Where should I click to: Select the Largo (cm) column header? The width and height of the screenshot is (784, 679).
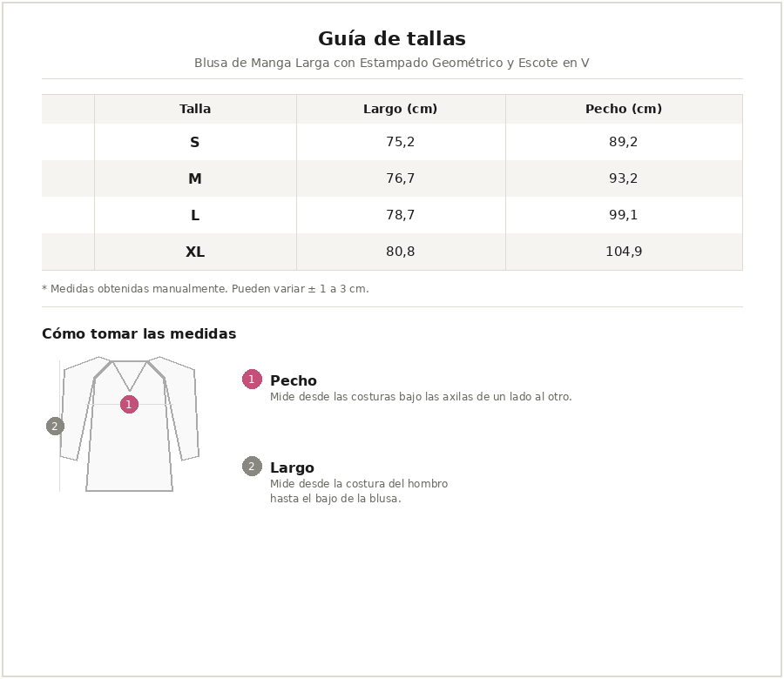400,109
